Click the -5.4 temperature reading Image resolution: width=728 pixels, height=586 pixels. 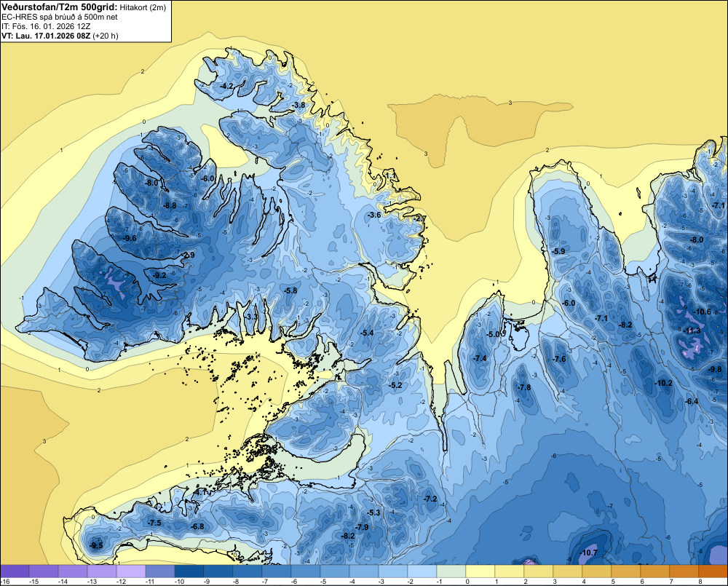(367, 333)
